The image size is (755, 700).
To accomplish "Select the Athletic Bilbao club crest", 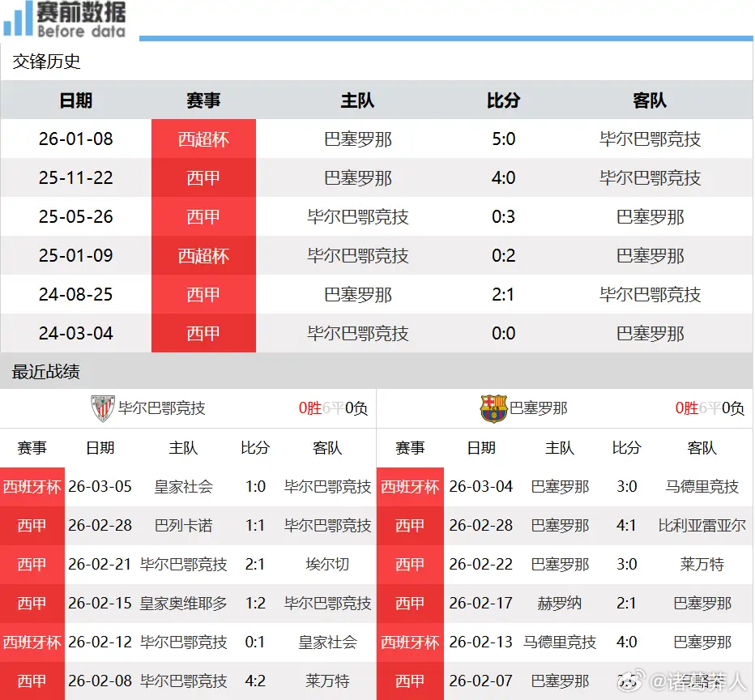I will click(104, 408).
